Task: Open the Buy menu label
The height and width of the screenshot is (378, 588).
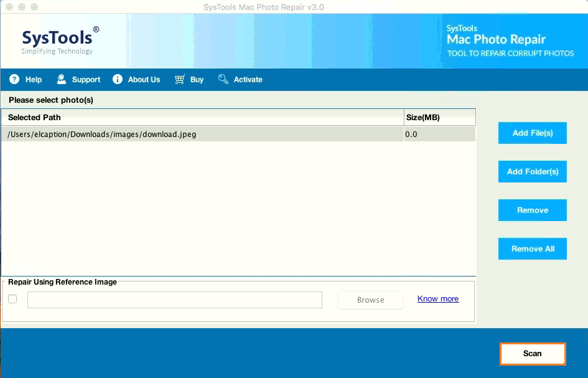Action: tap(197, 80)
